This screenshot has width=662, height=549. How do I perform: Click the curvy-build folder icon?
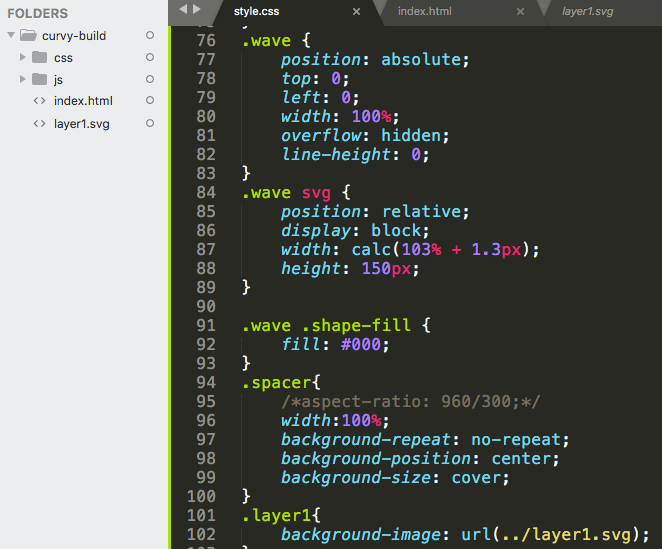click(x=29, y=35)
